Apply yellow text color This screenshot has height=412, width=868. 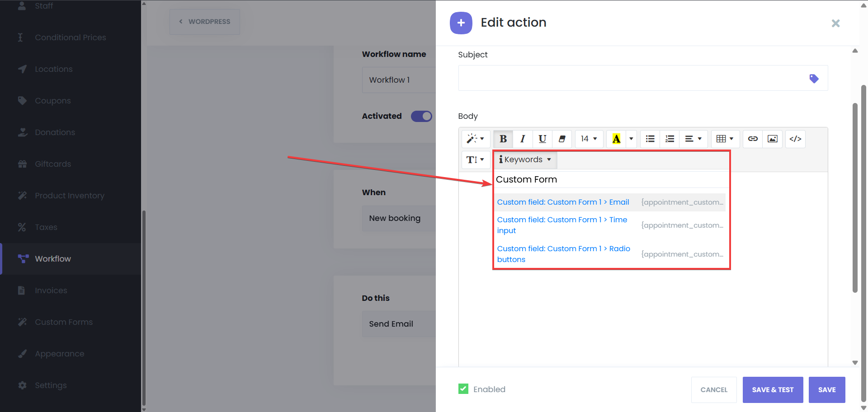tap(616, 139)
